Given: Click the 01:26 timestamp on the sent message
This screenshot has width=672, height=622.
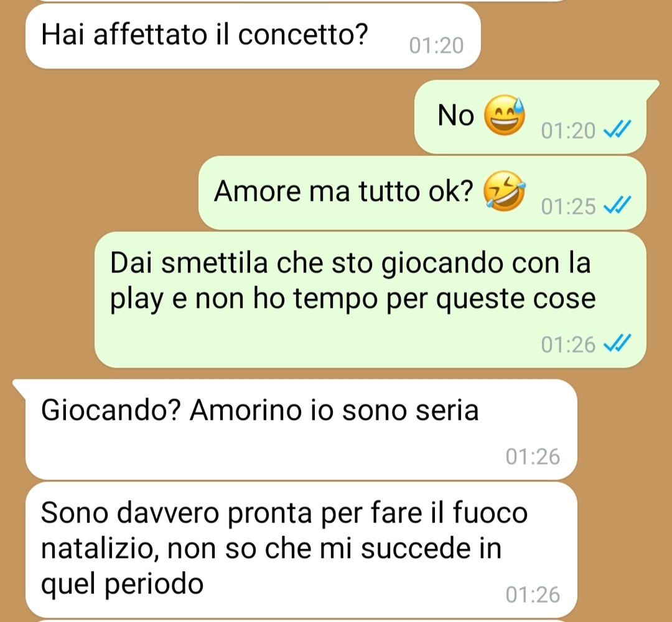Looking at the screenshot, I should [x=568, y=345].
